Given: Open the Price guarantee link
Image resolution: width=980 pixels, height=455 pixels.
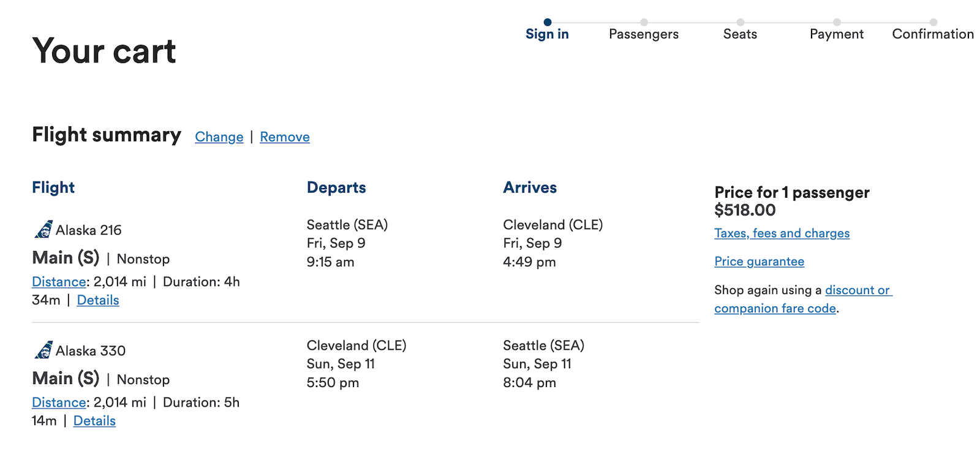Looking at the screenshot, I should 759,261.
